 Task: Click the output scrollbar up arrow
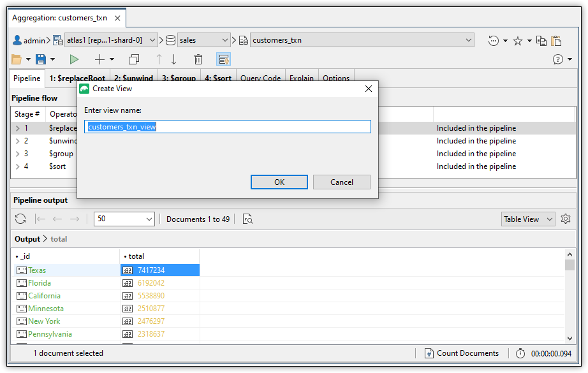point(570,254)
